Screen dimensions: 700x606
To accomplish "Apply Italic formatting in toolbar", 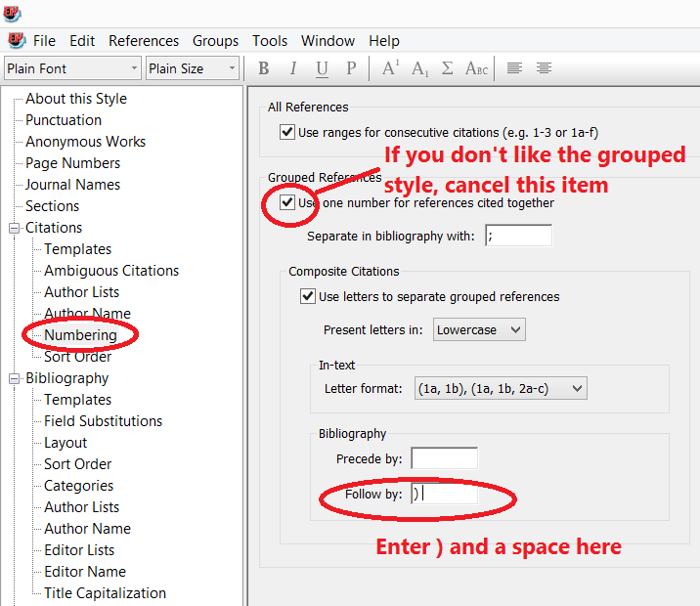I will pyautogui.click(x=292, y=68).
